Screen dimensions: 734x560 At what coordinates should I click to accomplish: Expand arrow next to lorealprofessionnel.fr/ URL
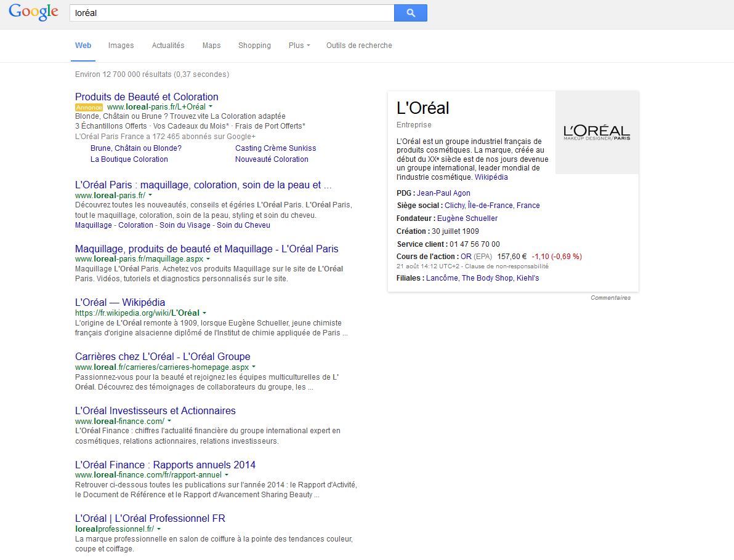coord(159,529)
